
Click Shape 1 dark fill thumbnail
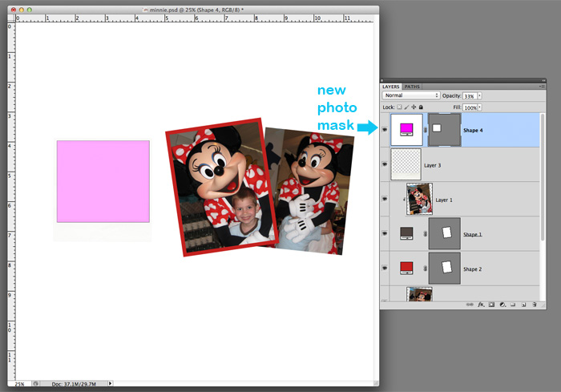pos(406,233)
